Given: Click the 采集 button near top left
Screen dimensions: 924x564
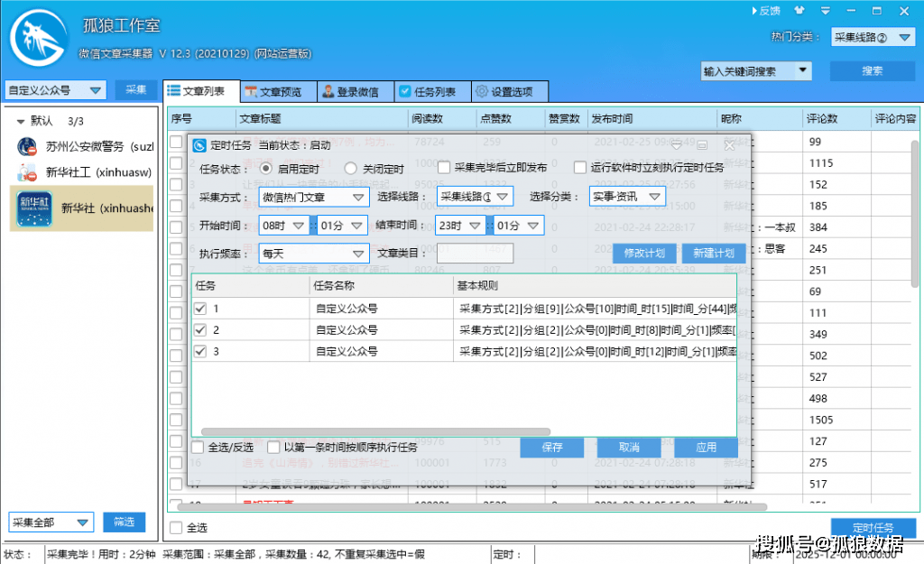Looking at the screenshot, I should pos(135,89).
